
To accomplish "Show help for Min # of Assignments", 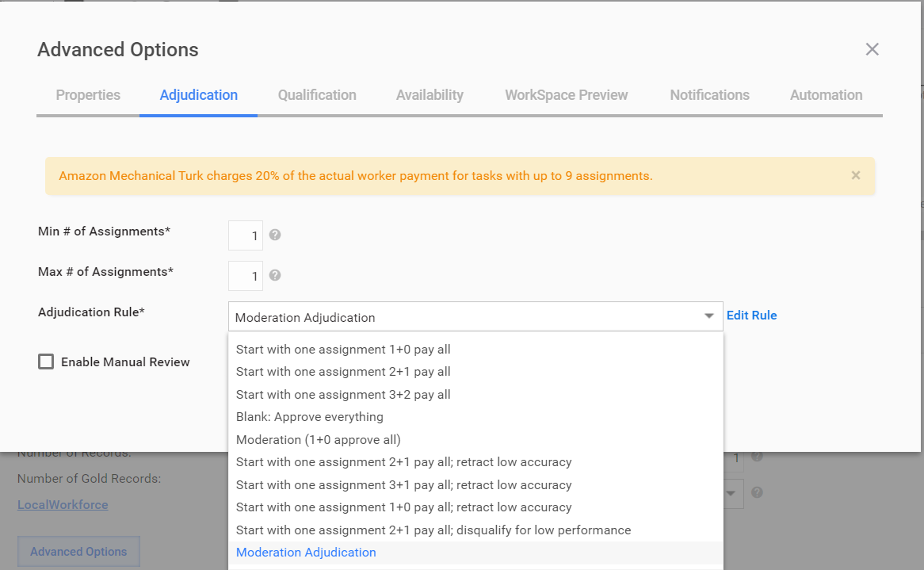I will pyautogui.click(x=275, y=235).
